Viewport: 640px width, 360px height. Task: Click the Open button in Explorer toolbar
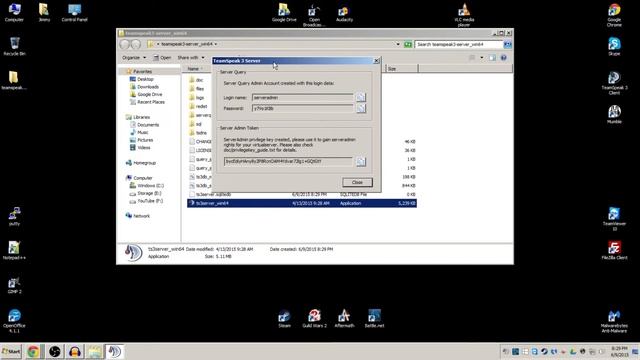click(x=162, y=58)
